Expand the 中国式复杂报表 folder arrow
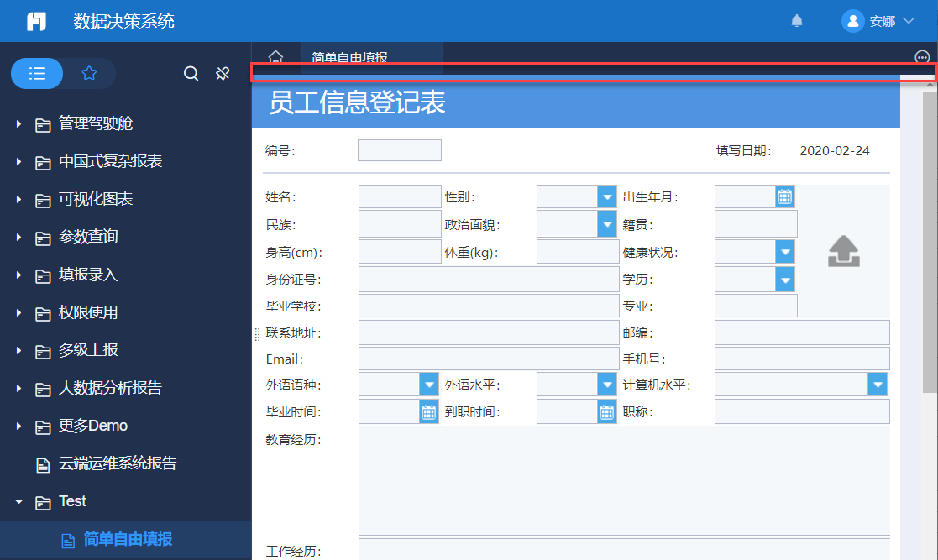938x560 pixels. [x=18, y=161]
